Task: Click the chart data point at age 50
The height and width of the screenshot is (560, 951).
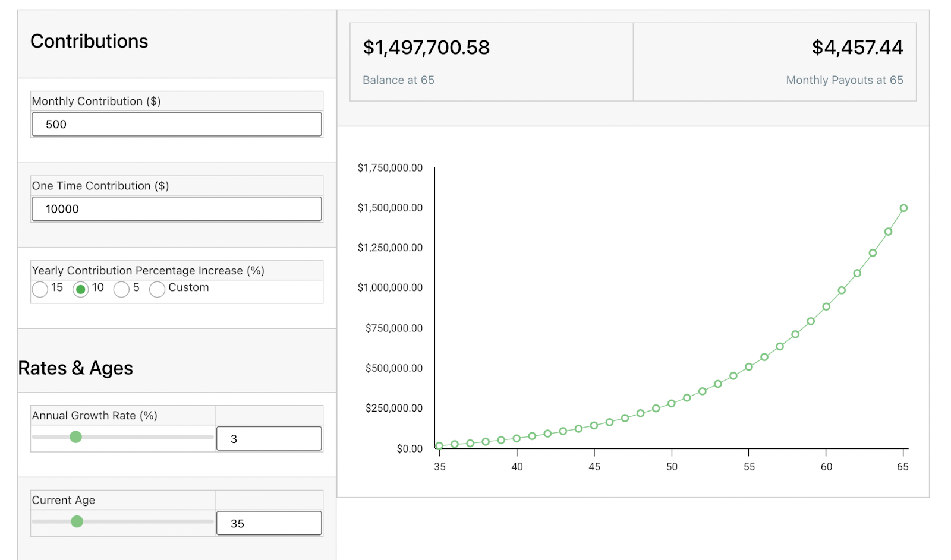Action: tap(671, 403)
